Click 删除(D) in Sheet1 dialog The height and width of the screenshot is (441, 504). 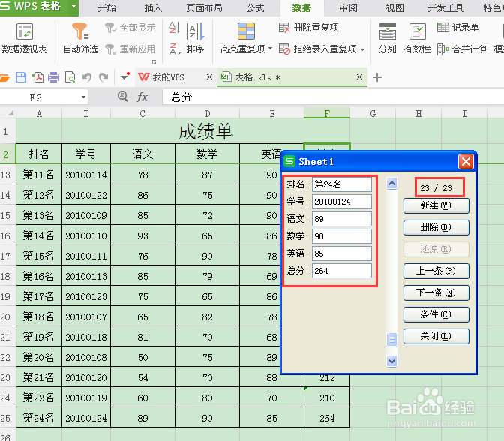click(436, 227)
